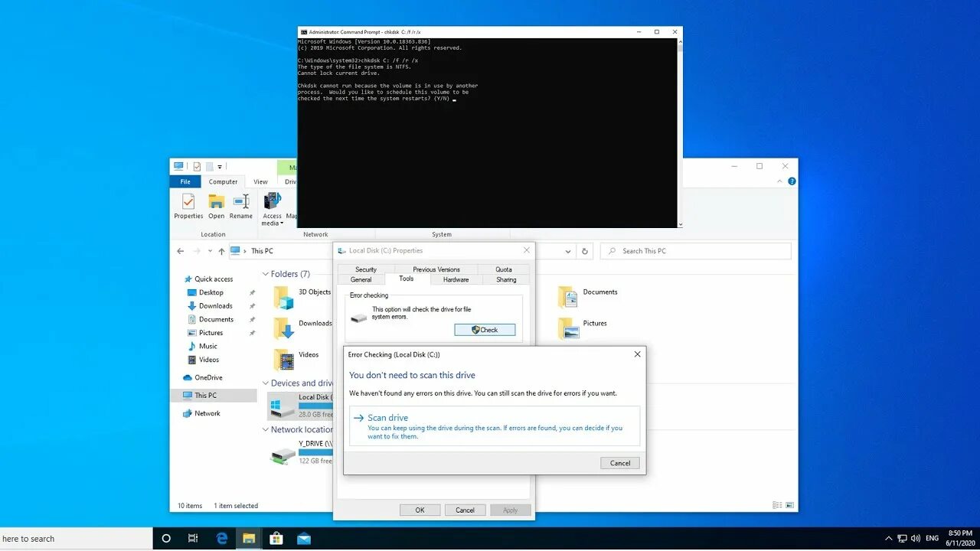The height and width of the screenshot is (551, 980).
Task: Select Downloads in navigation pane
Action: [x=216, y=306]
